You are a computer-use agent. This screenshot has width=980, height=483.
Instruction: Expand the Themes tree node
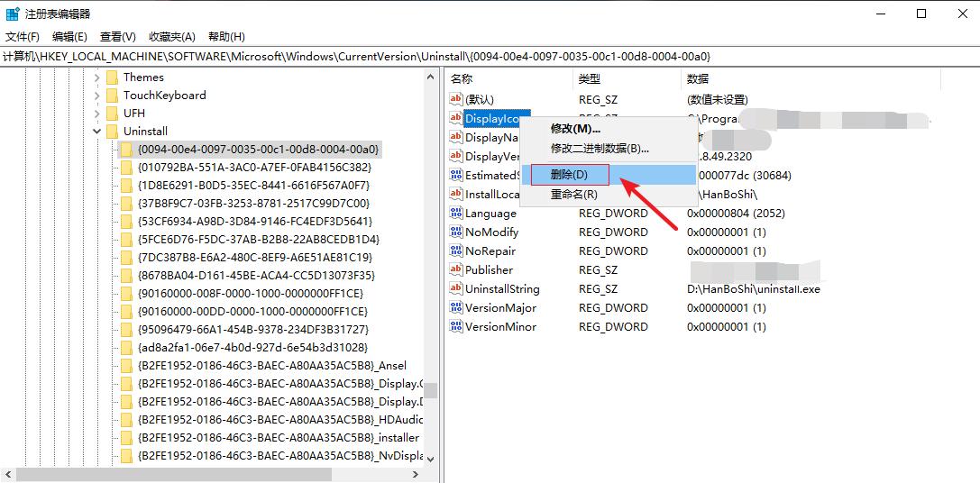point(96,77)
